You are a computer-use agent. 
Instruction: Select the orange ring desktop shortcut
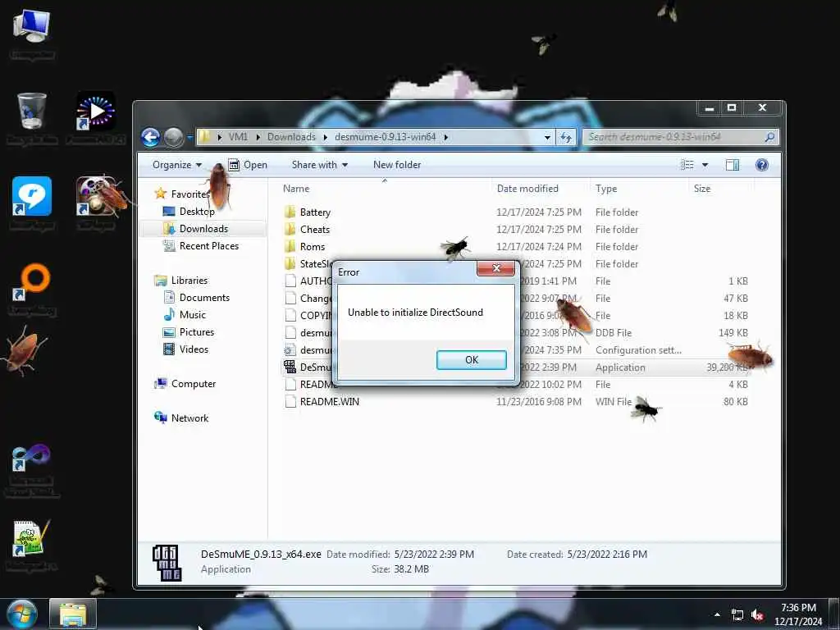point(32,288)
